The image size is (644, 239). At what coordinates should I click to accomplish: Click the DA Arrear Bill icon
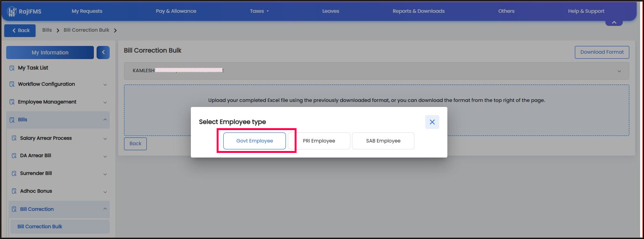14,156
